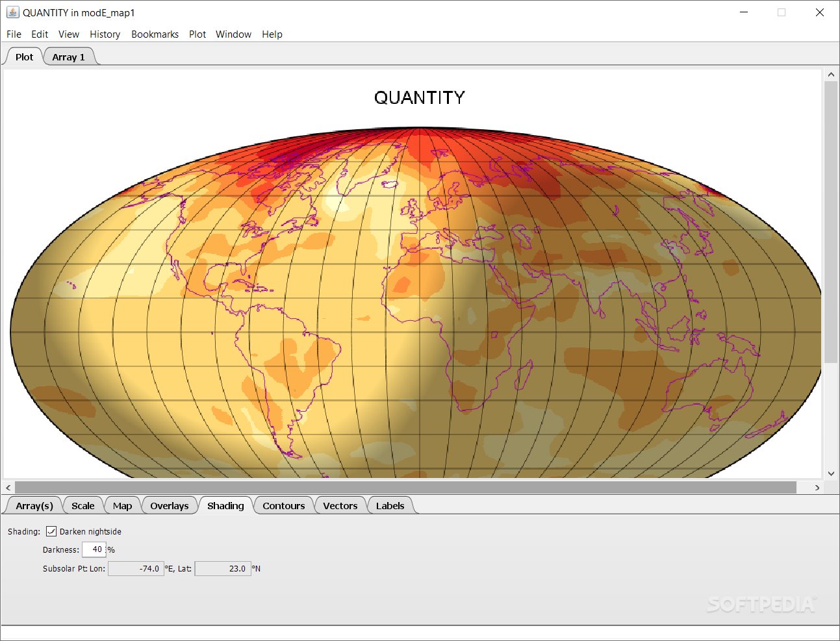Viewport: 840px width, 641px height.
Task: Open the Plot menu in menu bar
Action: 197,34
